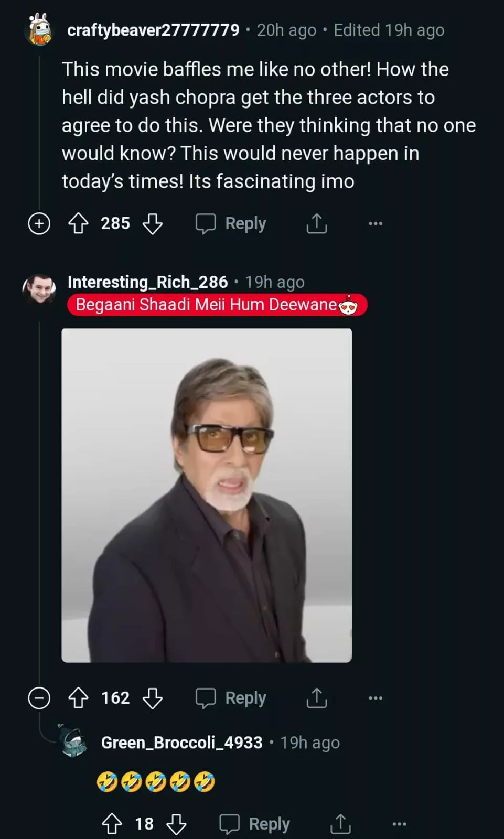Reply to Green_Broccoli_4933's comment
504x839 pixels.
[x=255, y=824]
